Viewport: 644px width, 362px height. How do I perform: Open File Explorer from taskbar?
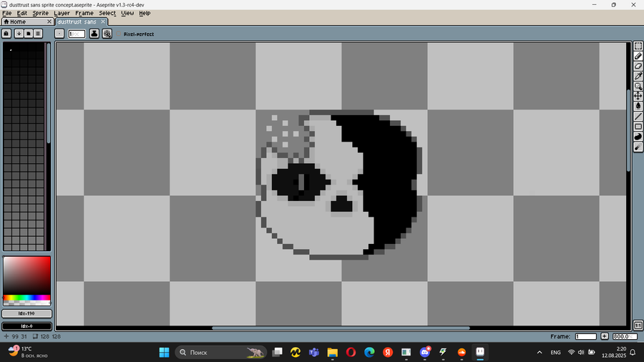[332, 352]
